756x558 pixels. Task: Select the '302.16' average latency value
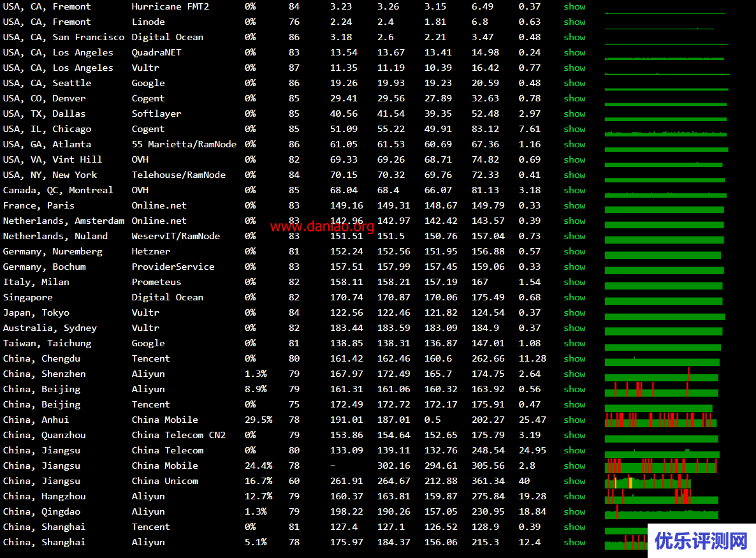(393, 466)
